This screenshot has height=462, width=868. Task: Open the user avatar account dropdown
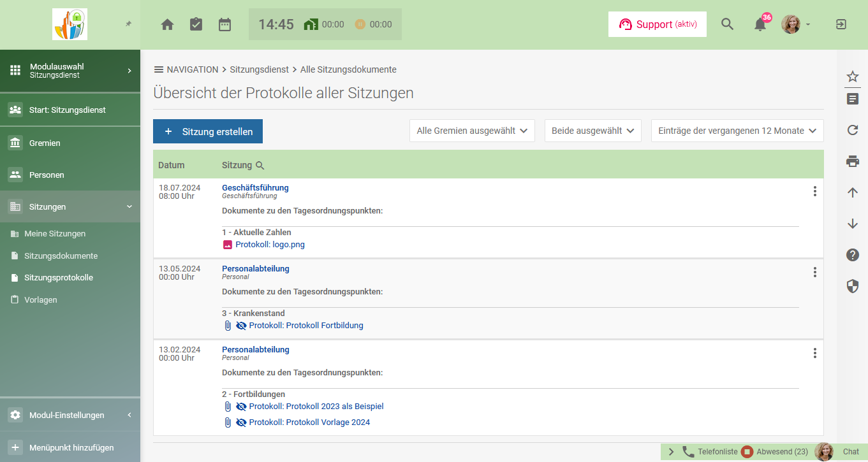[795, 24]
